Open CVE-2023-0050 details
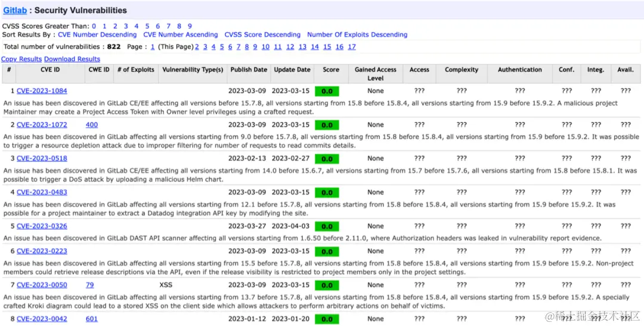The width and height of the screenshot is (644, 326). [42, 285]
